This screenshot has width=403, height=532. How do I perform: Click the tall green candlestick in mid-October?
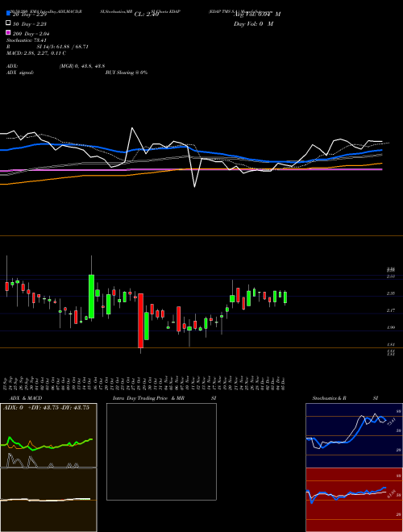[x=91, y=296]
